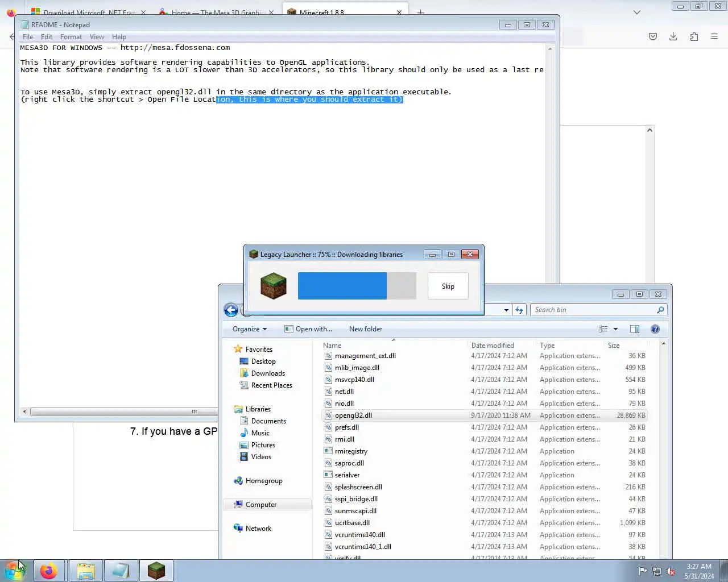Click the prefs.dll file icon
This screenshot has width=728, height=582.
click(x=328, y=427)
